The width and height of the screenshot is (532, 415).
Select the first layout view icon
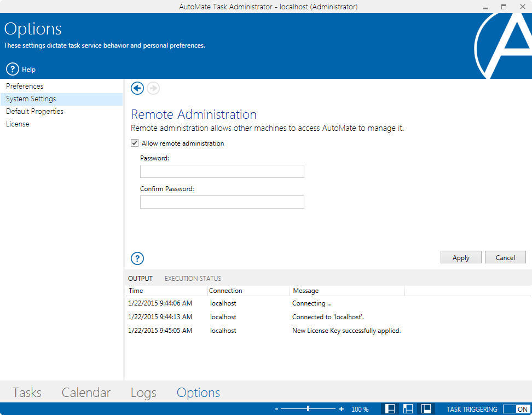click(x=390, y=408)
